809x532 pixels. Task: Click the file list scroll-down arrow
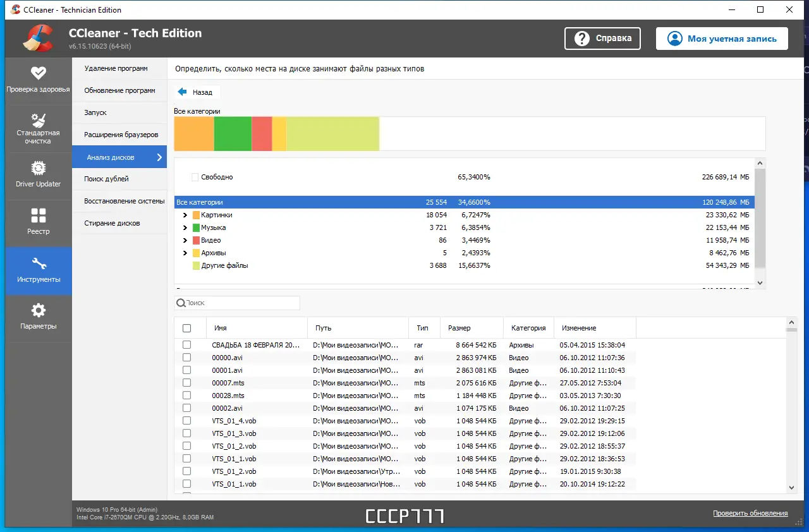pos(791,487)
